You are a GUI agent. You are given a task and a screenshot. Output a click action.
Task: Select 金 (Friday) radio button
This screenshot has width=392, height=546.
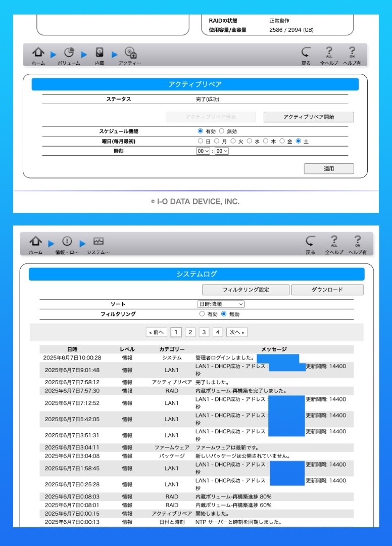pyautogui.click(x=282, y=141)
